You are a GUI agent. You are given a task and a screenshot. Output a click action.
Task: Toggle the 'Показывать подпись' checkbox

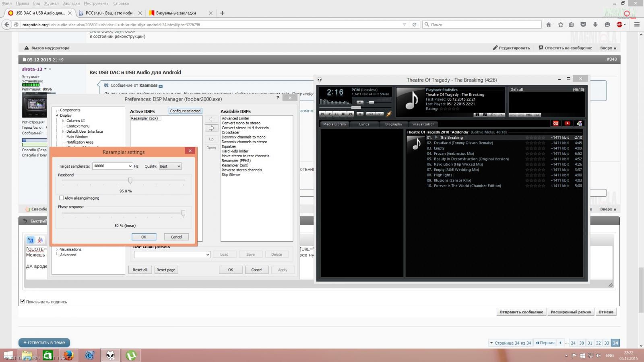coord(23,301)
